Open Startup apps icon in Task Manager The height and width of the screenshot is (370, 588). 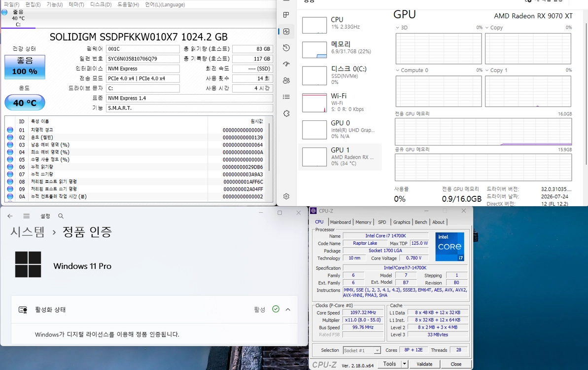pyautogui.click(x=286, y=64)
